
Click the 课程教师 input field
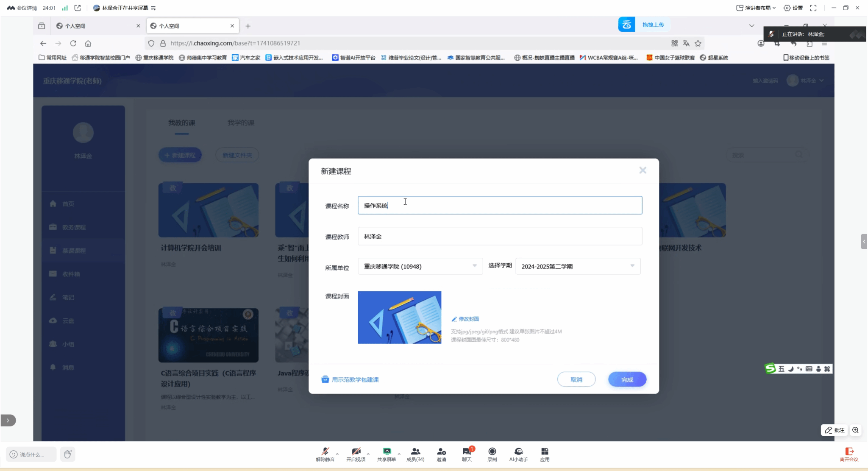tap(499, 236)
